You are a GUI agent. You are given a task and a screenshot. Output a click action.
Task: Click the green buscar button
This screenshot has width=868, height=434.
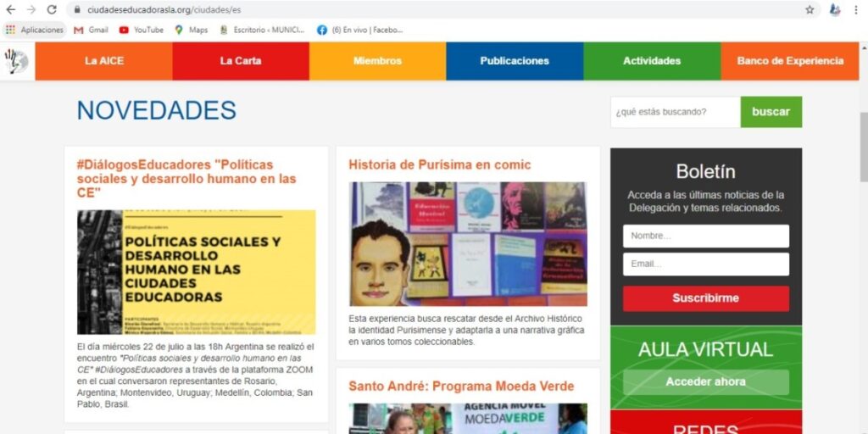click(x=771, y=112)
